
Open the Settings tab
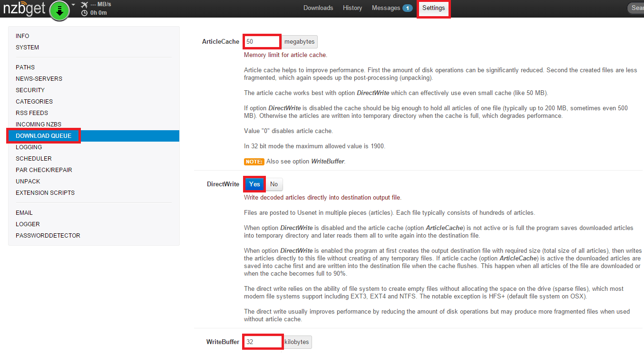point(433,8)
